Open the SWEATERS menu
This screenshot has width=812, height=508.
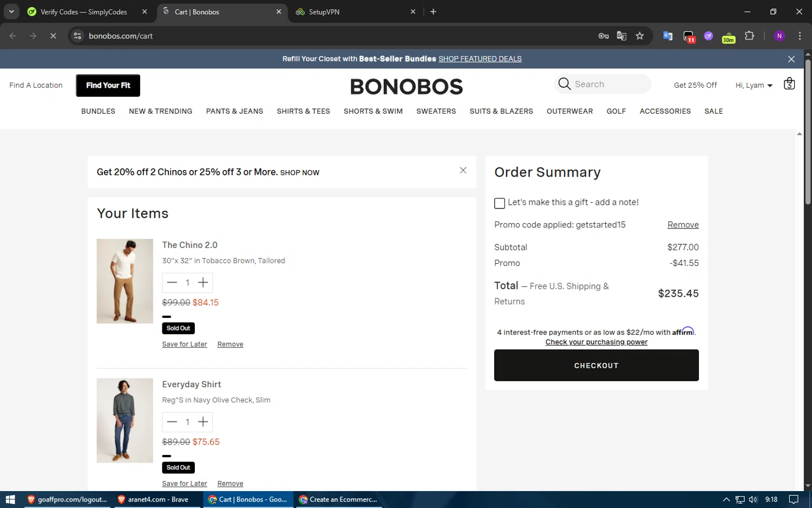(436, 111)
